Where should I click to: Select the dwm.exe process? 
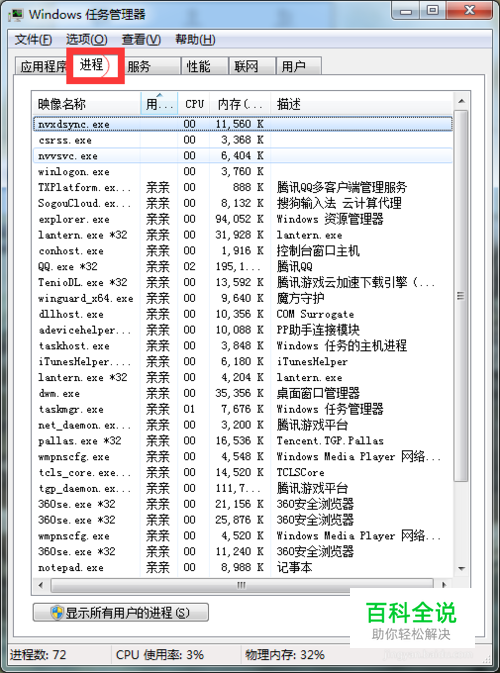pos(242,393)
